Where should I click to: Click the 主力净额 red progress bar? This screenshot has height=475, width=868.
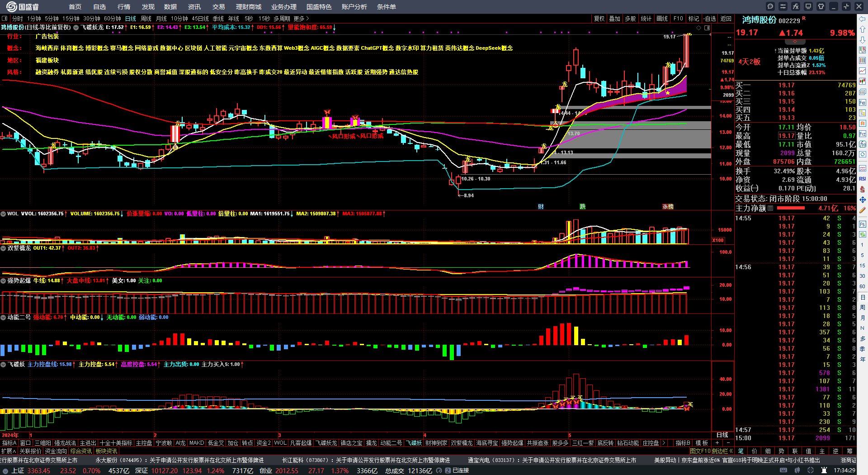click(791, 208)
